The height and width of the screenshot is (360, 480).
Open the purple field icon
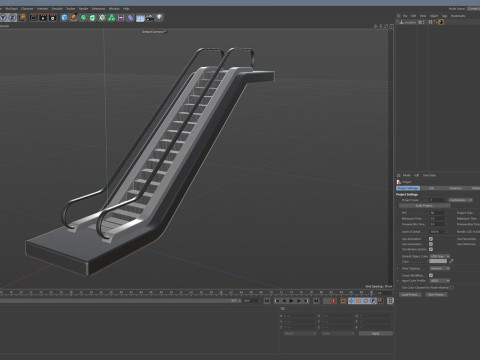pos(121,17)
